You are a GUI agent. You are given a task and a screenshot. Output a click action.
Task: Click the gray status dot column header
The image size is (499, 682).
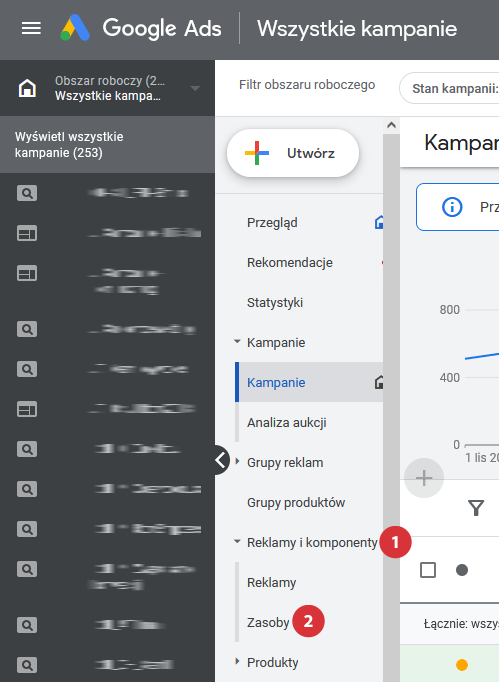point(462,570)
